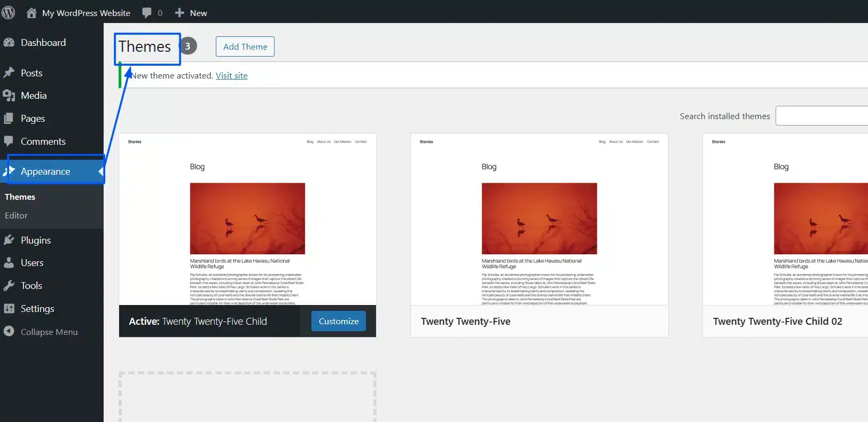This screenshot has height=422, width=868.
Task: Click the Plugins plug icon
Action: click(x=9, y=240)
